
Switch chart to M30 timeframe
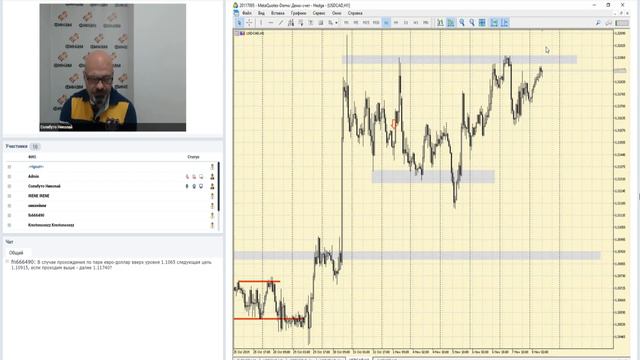[x=376, y=22]
